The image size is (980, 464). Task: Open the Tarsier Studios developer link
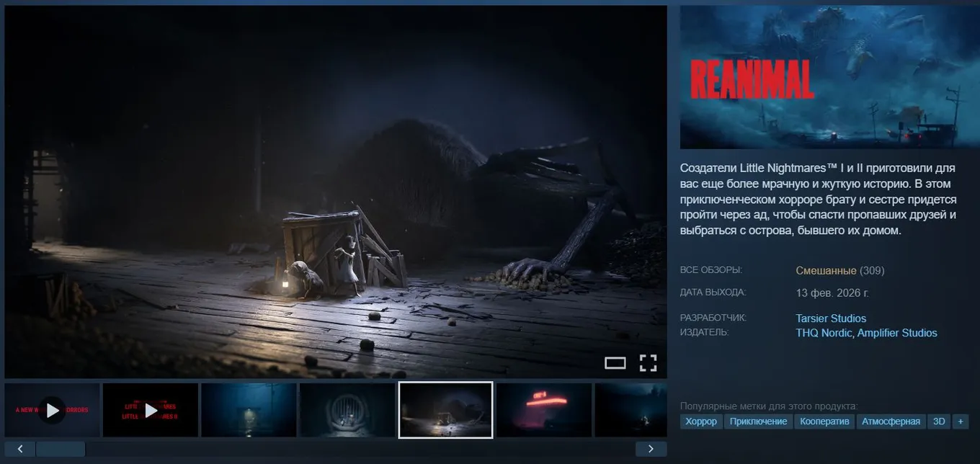pyautogui.click(x=831, y=318)
